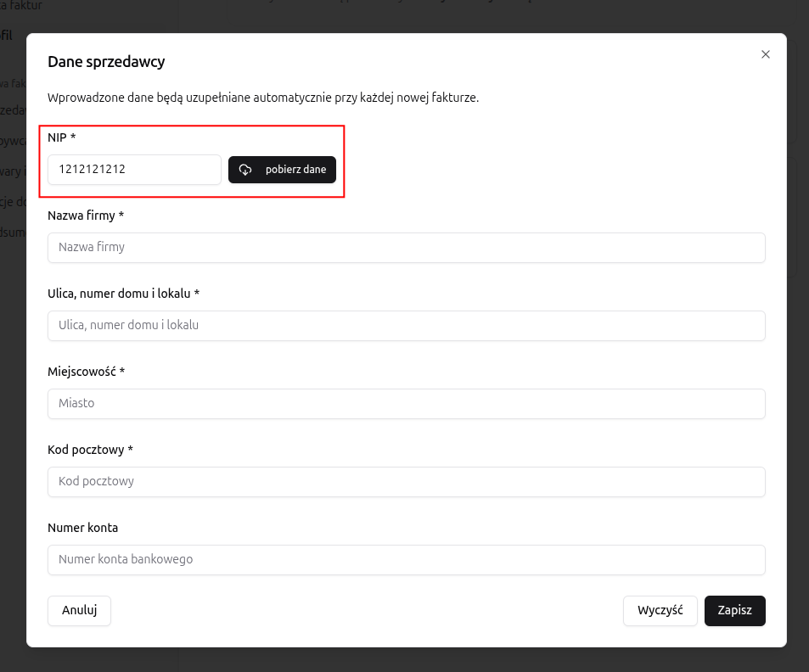Click the Numer konta bankowego input

(406, 560)
